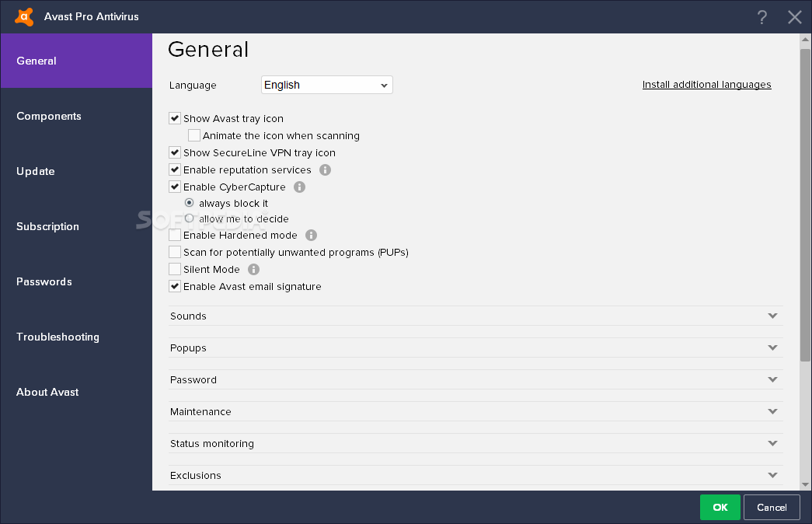Click the vertical scrollbar thumb
Viewport: 812px width, 524px height.
click(x=805, y=205)
